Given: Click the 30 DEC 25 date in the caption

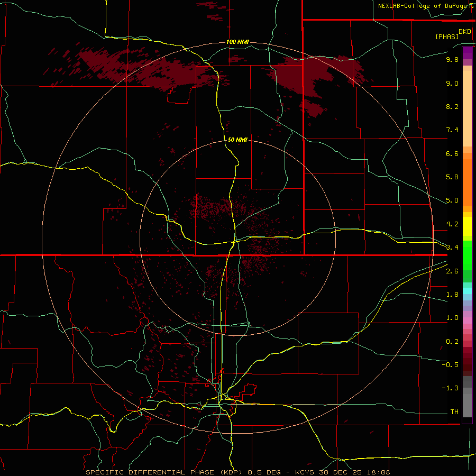Looking at the screenshot, I should (x=341, y=472).
